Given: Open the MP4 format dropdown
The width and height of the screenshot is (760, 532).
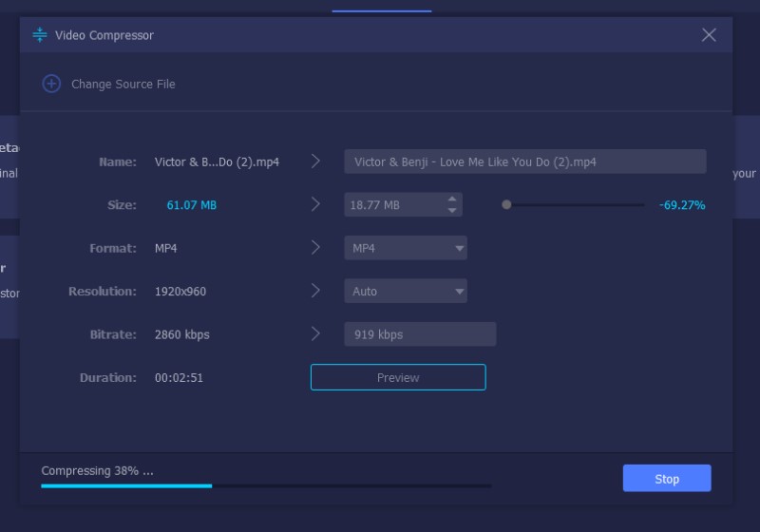Looking at the screenshot, I should [406, 248].
